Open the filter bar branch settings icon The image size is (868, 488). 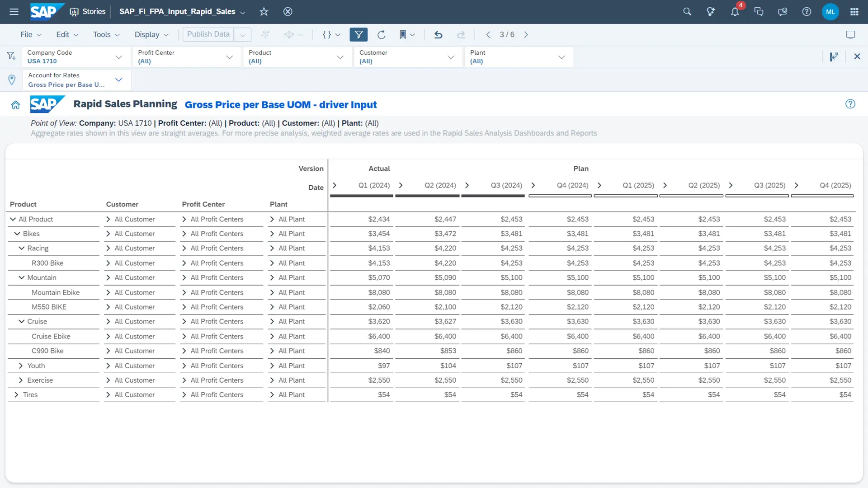click(x=834, y=56)
